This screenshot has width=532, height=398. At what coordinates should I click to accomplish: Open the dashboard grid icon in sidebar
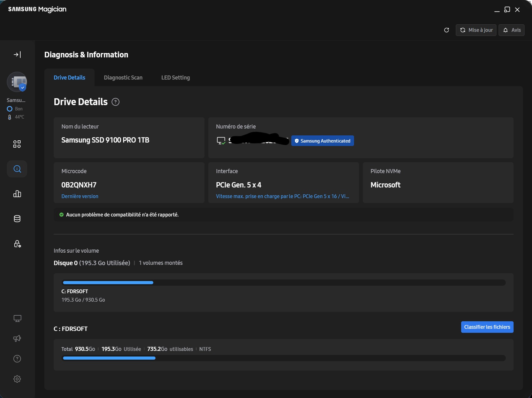click(x=17, y=144)
